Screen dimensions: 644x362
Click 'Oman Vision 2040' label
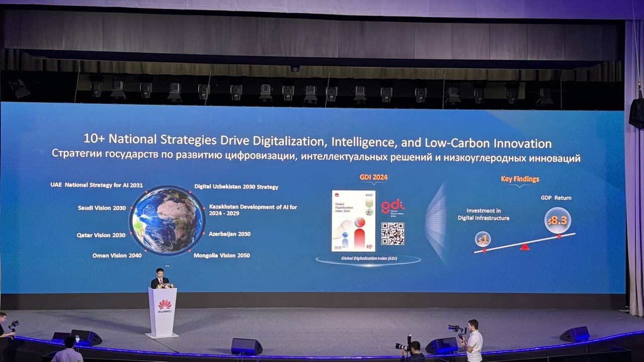tap(117, 255)
